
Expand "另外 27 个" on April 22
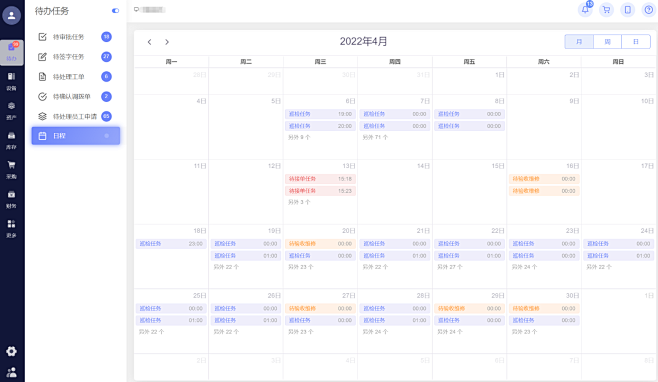pos(450,267)
